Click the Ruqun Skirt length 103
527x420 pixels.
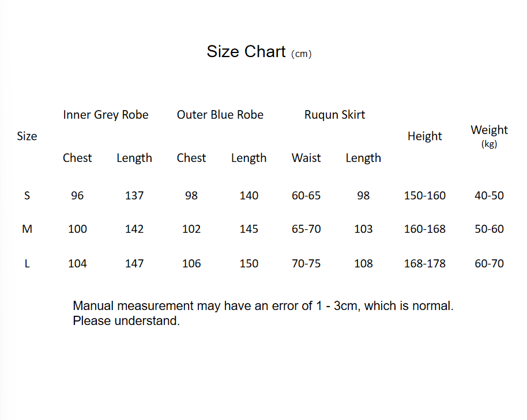363,229
